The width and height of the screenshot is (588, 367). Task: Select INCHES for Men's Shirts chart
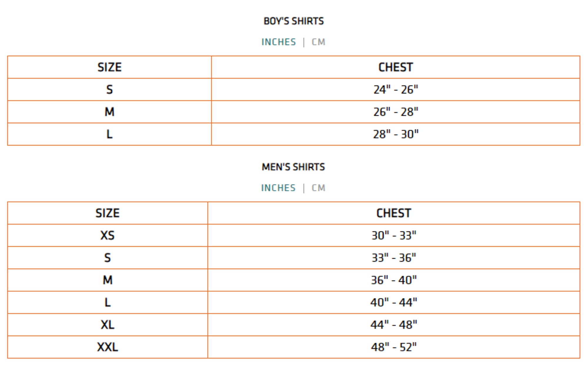(x=278, y=188)
